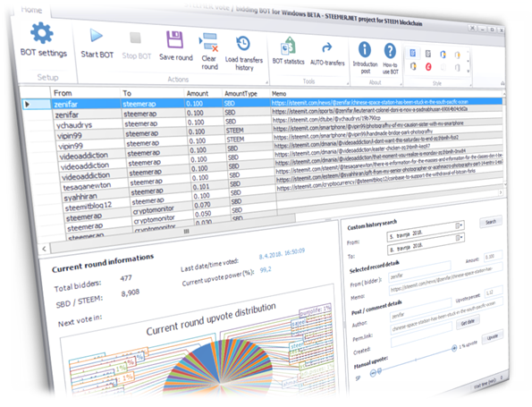532x407 pixels.
Task: Click the Upvote percent field showing 1.12
Action: [494, 292]
